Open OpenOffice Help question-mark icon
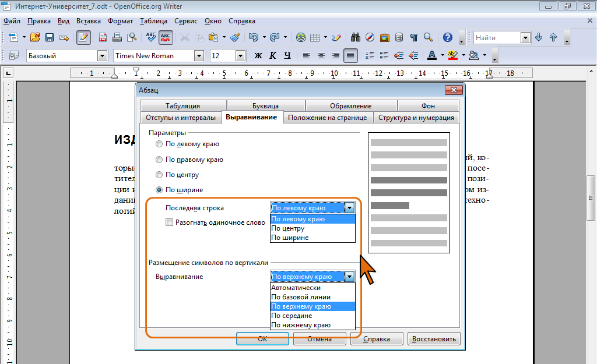This screenshot has width=597, height=364. click(x=448, y=37)
